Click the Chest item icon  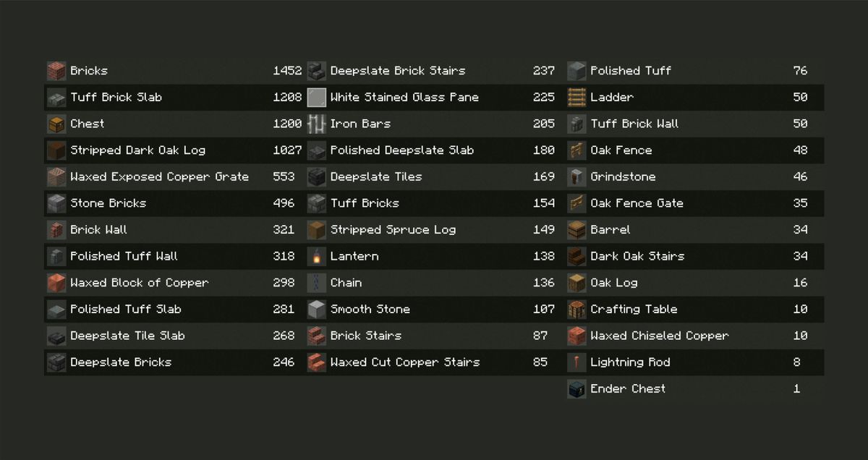(56, 124)
